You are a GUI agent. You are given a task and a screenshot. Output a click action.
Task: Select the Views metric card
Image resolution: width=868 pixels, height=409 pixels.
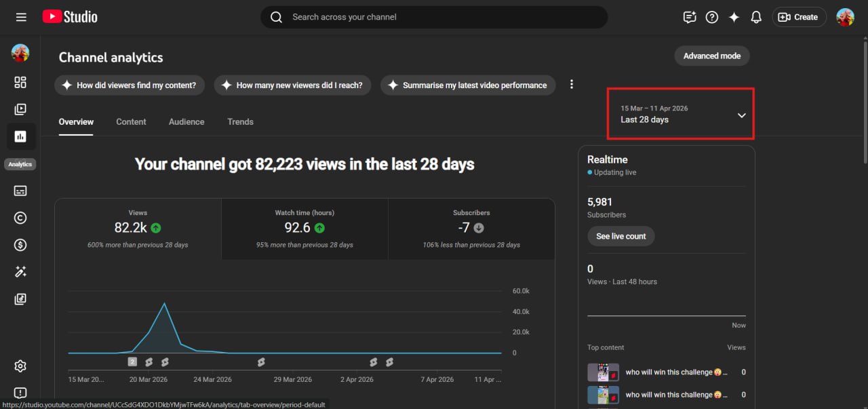[x=138, y=229]
